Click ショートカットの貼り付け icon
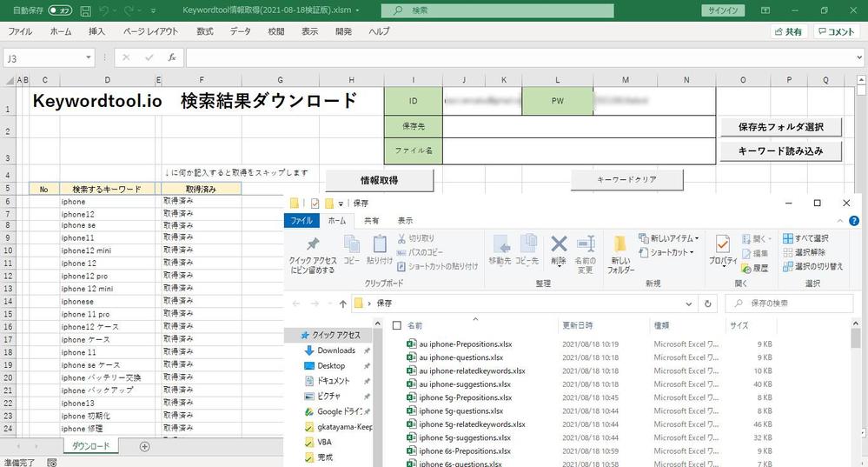Viewport: 868px width, 467px height. point(402,266)
